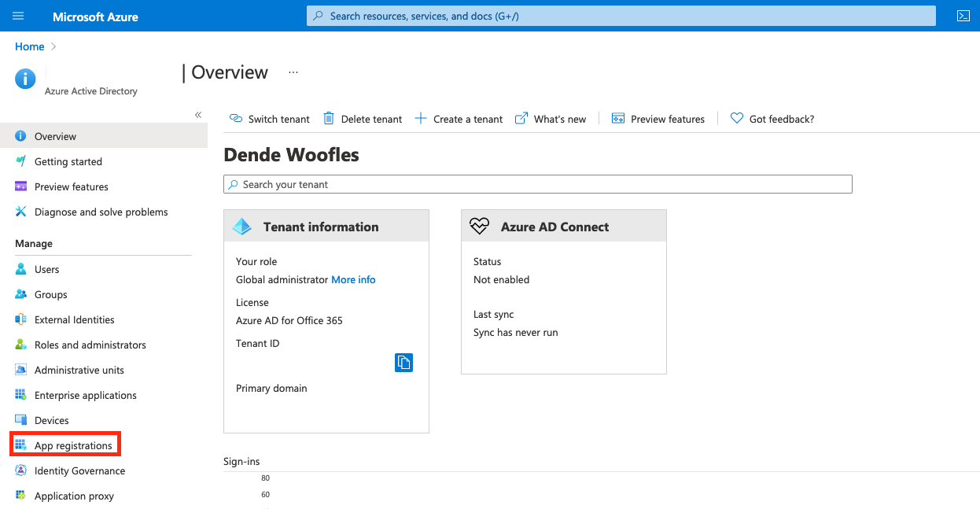This screenshot has width=980, height=509.
Task: Open the ellipsis more options menu
Action: click(293, 72)
